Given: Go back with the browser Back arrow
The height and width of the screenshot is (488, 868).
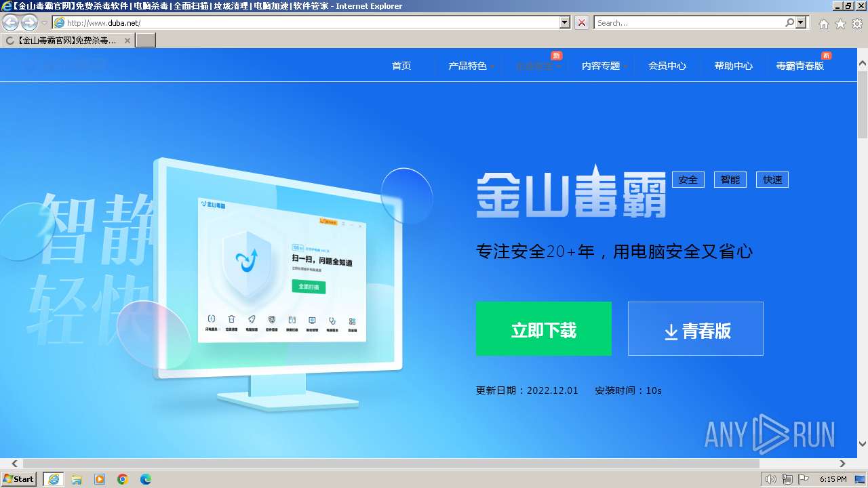Looking at the screenshot, I should point(11,22).
